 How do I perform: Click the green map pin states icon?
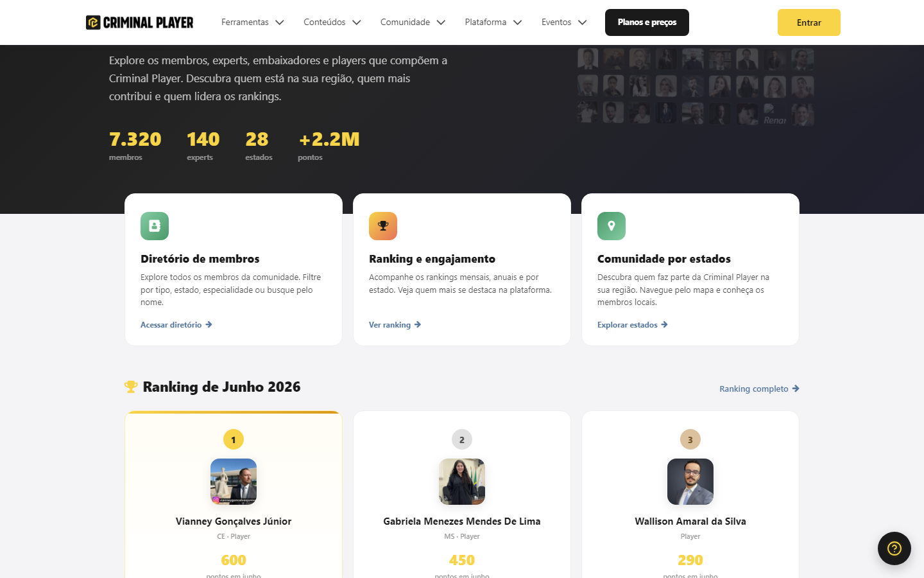point(612,226)
